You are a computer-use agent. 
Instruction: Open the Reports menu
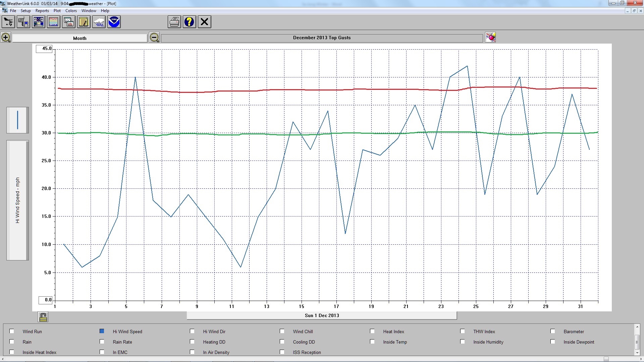[42, 11]
